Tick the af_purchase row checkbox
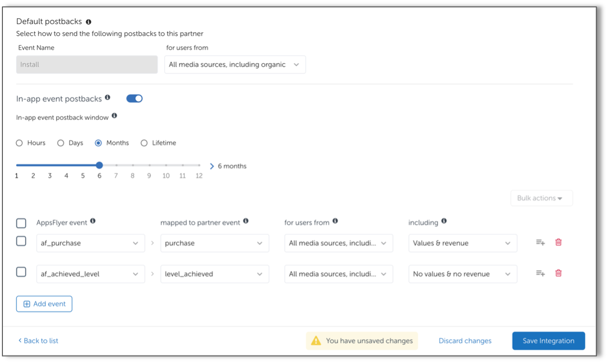This screenshot has height=364, width=609. click(21, 241)
